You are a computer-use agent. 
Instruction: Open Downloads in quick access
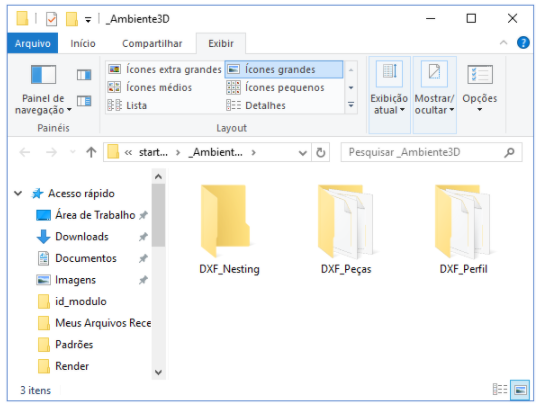[82, 236]
